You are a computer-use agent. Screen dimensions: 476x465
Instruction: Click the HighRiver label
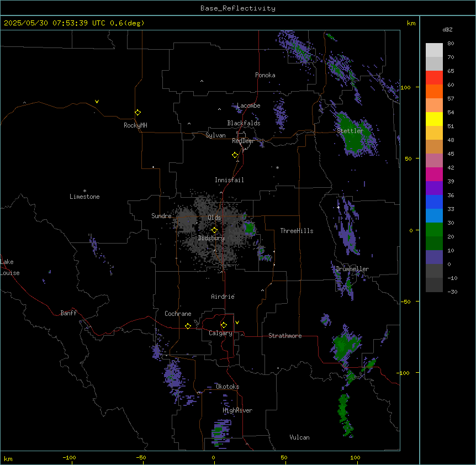tap(237, 411)
